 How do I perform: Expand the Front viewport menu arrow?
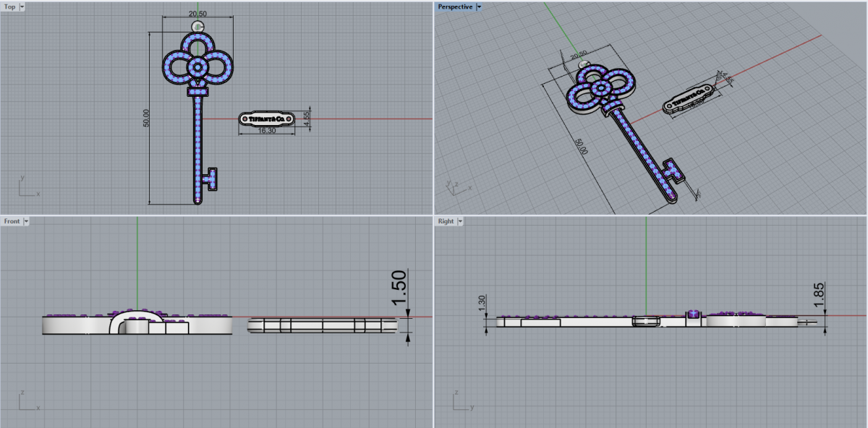[27, 221]
